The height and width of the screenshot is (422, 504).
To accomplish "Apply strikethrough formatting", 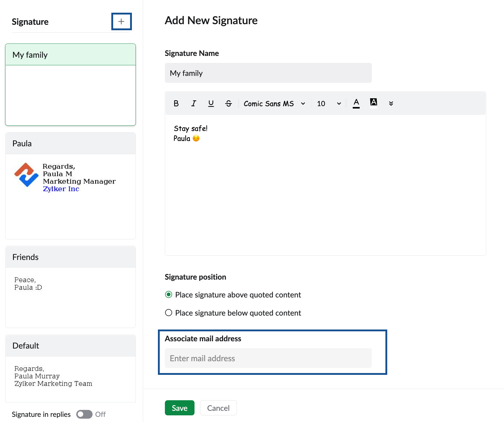I will (228, 103).
